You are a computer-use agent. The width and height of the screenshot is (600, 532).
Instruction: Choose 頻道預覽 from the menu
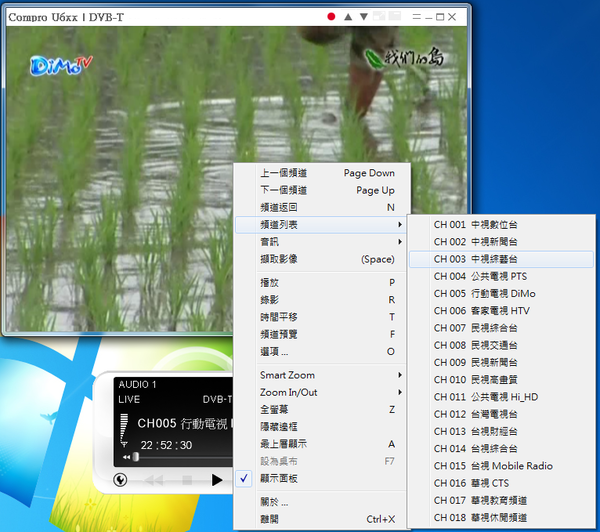pos(322,334)
